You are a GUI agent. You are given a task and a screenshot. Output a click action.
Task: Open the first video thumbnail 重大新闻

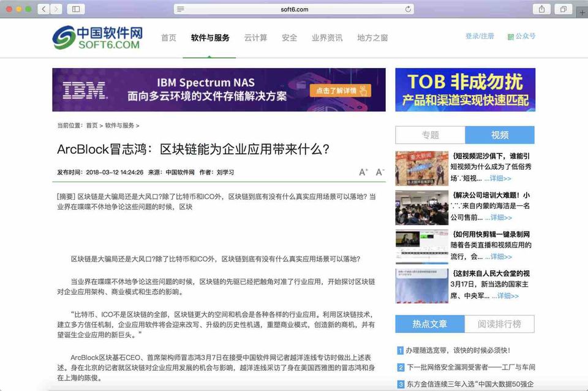(421, 168)
